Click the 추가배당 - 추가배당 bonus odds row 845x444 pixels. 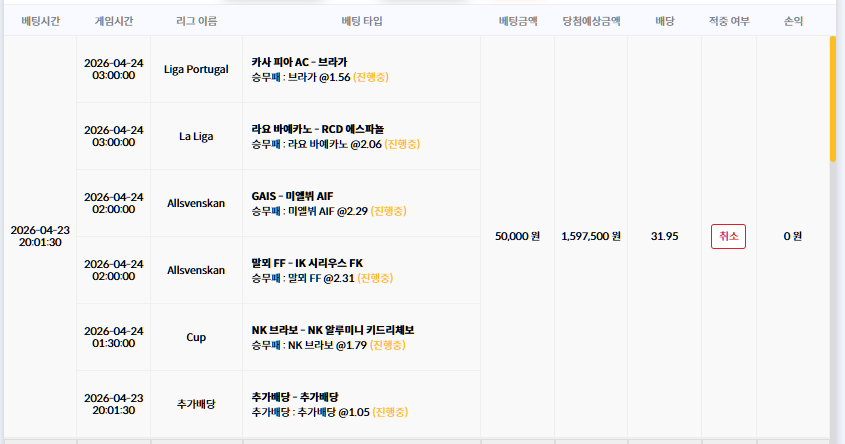pyautogui.click(x=361, y=404)
